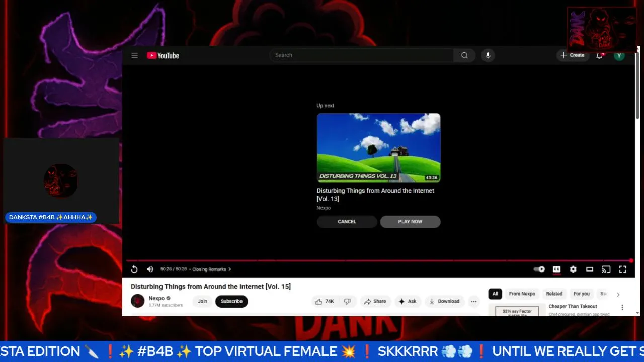Mute the player volume

click(x=150, y=269)
